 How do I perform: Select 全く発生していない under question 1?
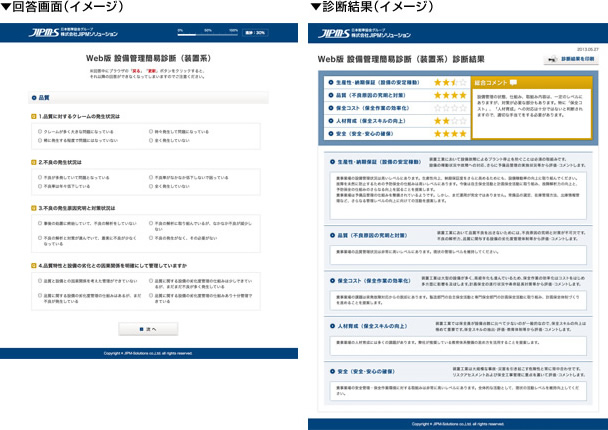click(x=151, y=140)
